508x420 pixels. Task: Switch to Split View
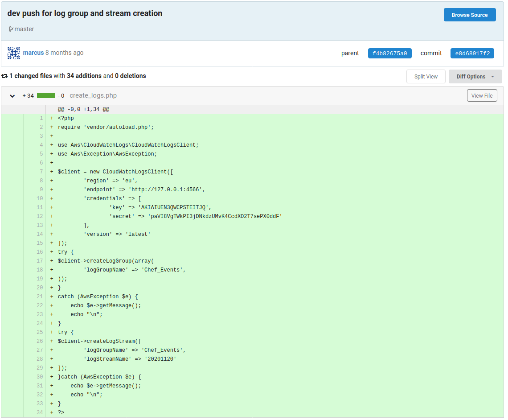coord(426,77)
